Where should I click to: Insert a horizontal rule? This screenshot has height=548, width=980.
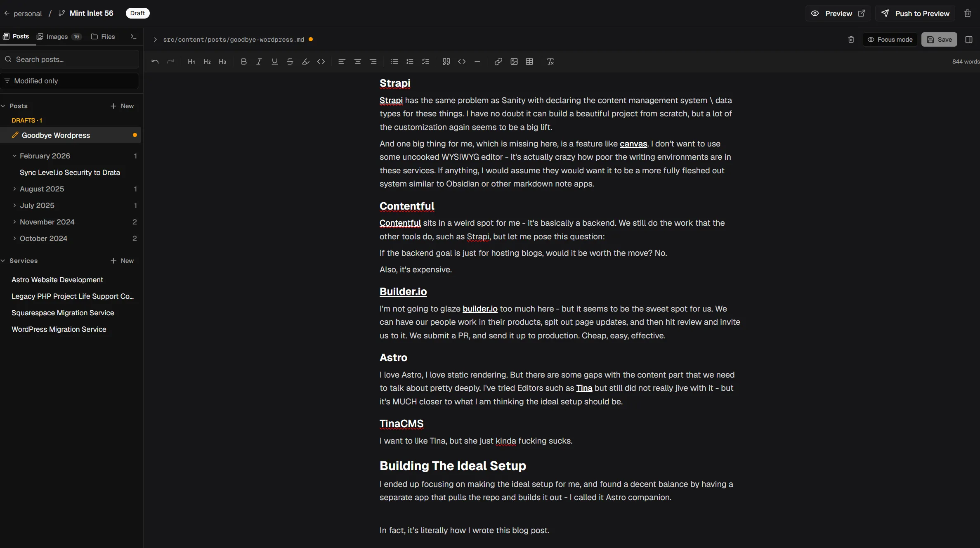click(x=477, y=61)
